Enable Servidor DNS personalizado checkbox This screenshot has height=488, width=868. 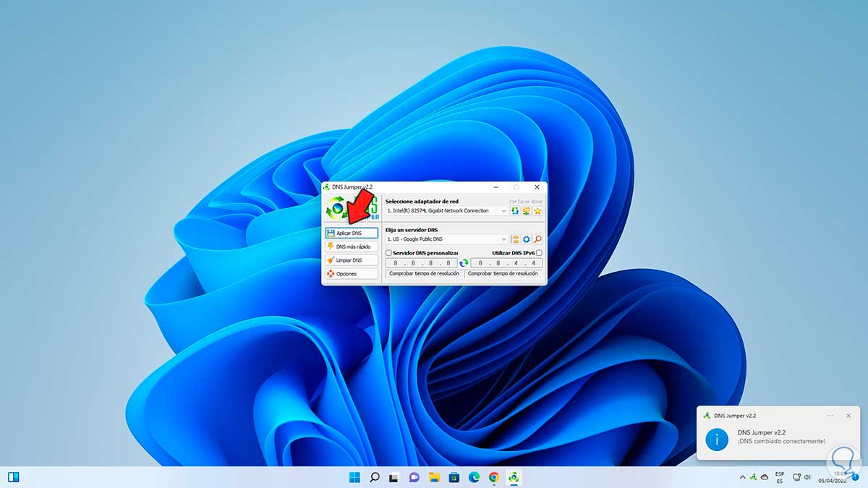(389, 253)
